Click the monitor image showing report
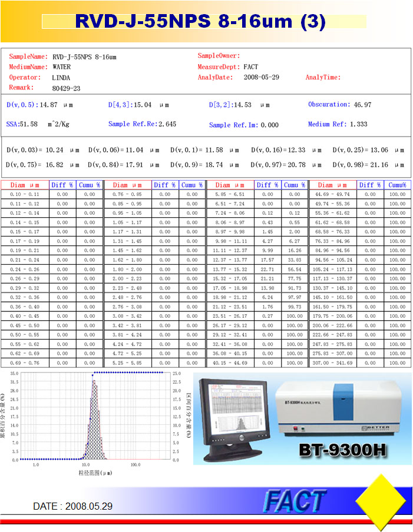The height and width of the screenshot is (532, 413). coord(234,420)
